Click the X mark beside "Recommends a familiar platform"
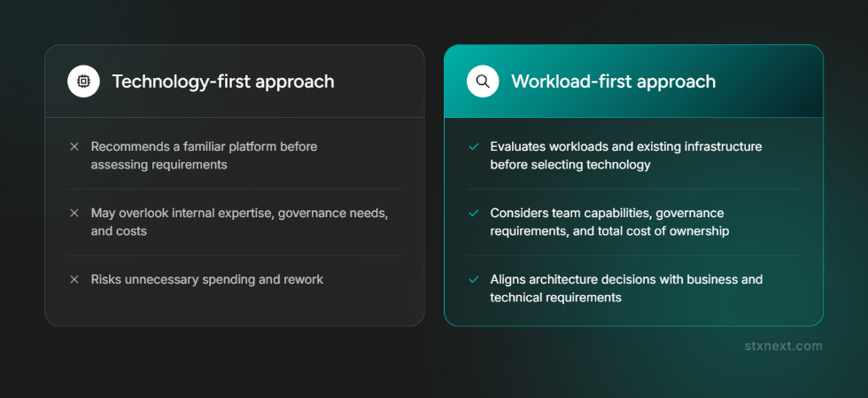This screenshot has height=398, width=868. click(x=74, y=147)
